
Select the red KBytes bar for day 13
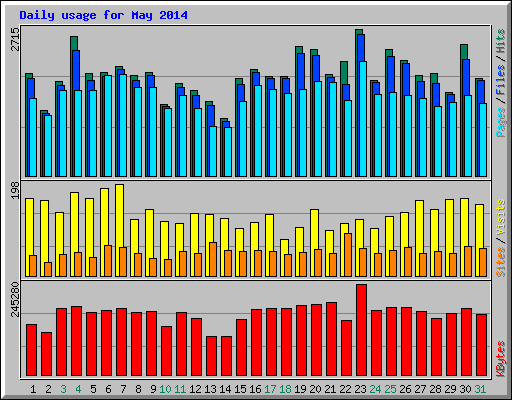pyautogui.click(x=212, y=356)
